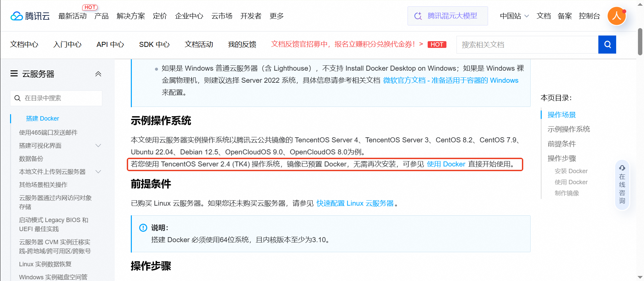This screenshot has height=281, width=644.
Task: Open the 我的反馈 tab
Action: tap(242, 45)
